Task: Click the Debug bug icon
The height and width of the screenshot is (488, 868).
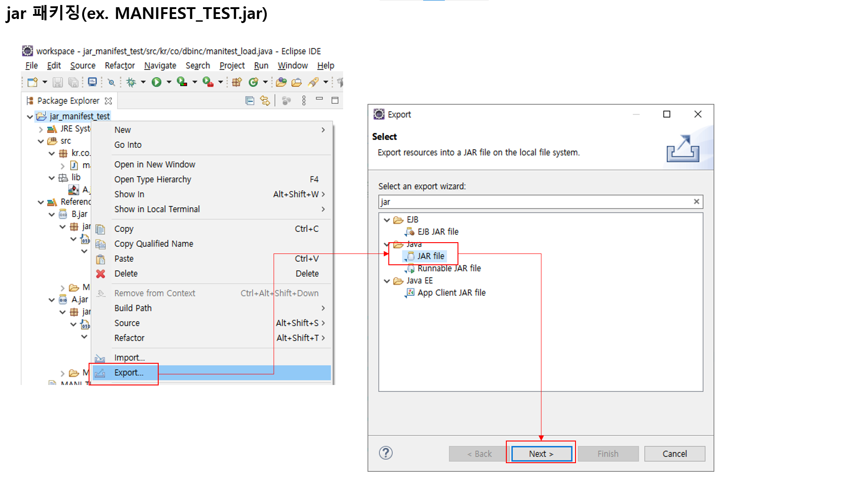Action: [x=131, y=82]
